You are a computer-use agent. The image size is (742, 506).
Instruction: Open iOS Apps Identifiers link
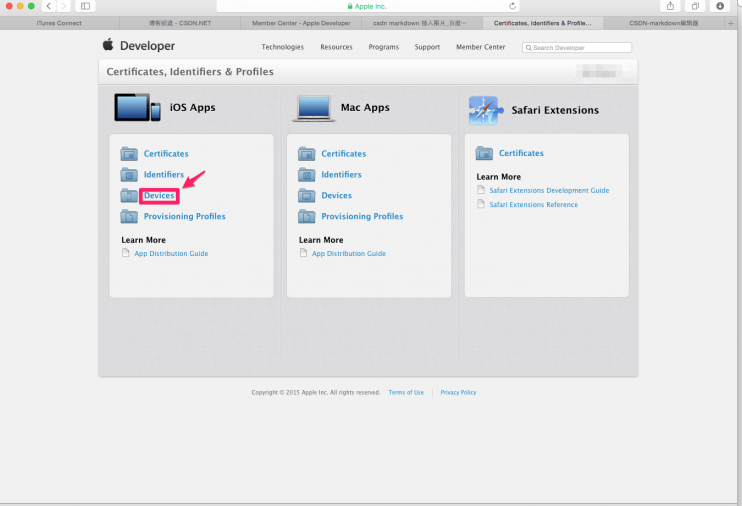click(164, 174)
